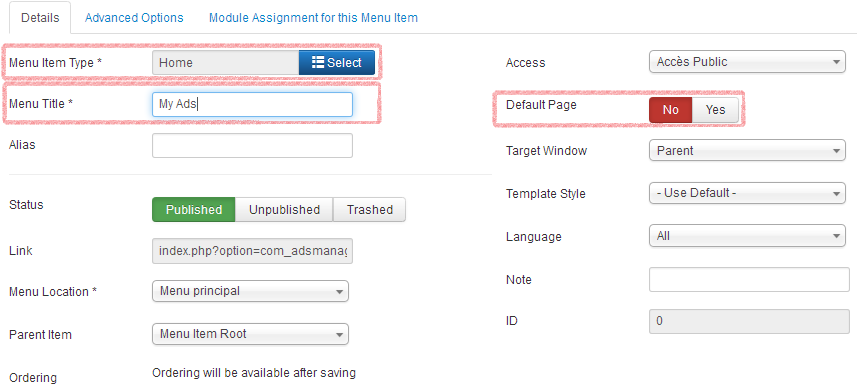Viewport: 857px width, 389px height.
Task: Open the Language dropdown
Action: pyautogui.click(x=747, y=237)
